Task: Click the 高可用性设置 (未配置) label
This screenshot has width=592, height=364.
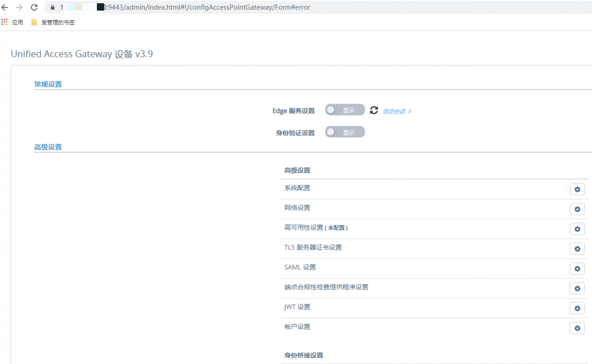Action: 316,228
